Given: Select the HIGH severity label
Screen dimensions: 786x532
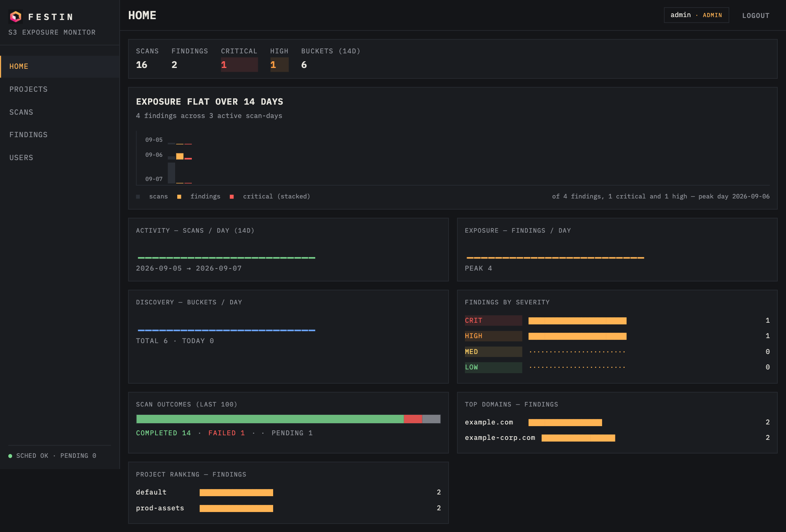Looking at the screenshot, I should point(493,336).
